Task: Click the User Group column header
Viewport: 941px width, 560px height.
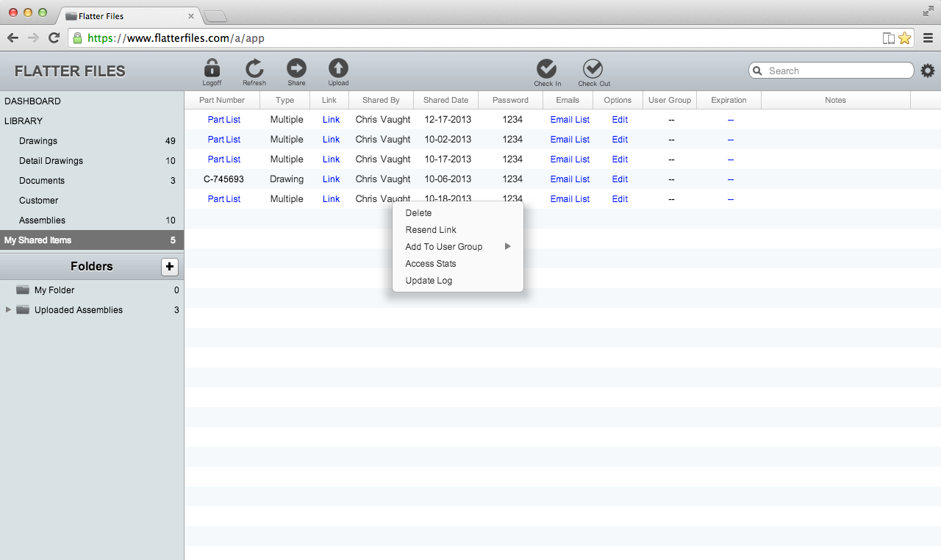Action: click(670, 100)
